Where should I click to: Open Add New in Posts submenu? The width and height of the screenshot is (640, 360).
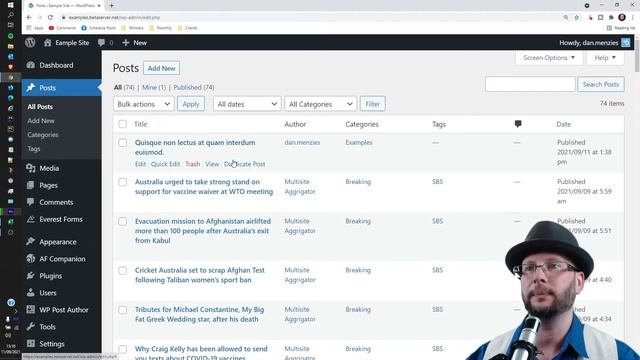pyautogui.click(x=41, y=121)
